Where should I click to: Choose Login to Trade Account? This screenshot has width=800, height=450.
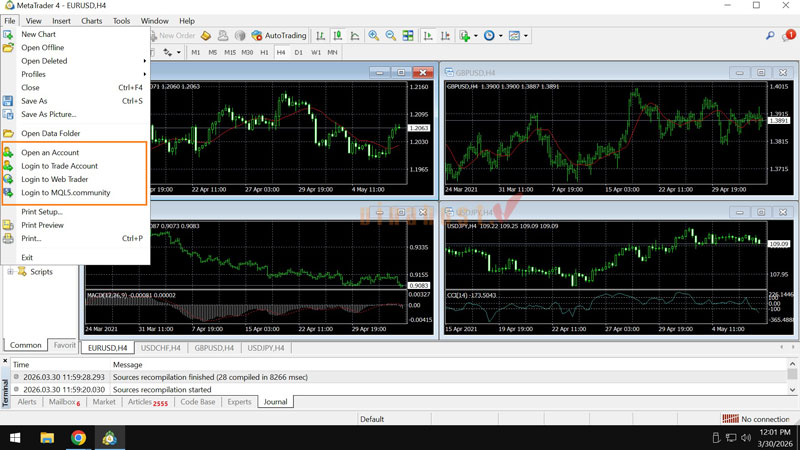pos(60,166)
